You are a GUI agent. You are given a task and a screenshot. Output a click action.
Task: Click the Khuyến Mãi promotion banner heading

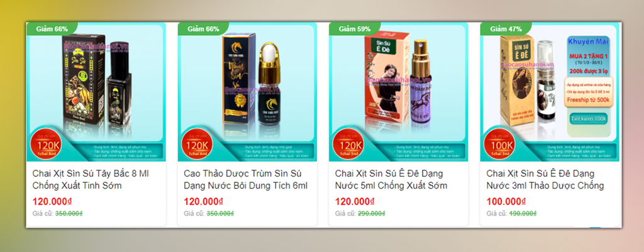[588, 41]
